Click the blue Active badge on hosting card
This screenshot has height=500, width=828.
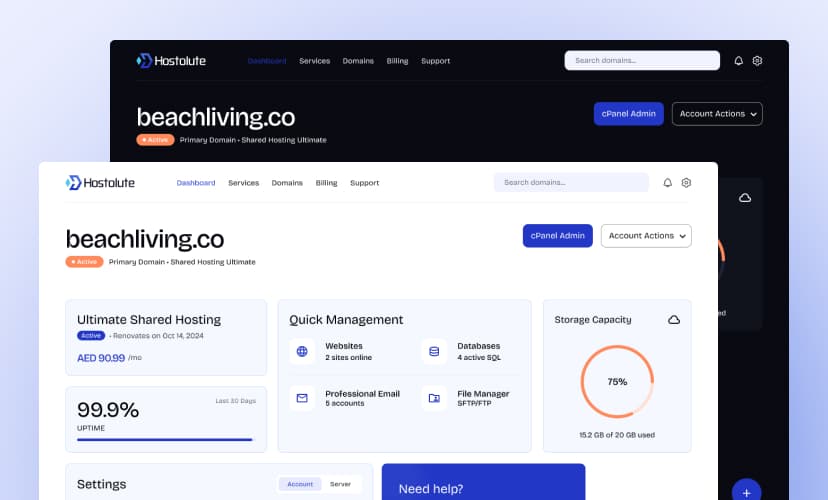91,336
